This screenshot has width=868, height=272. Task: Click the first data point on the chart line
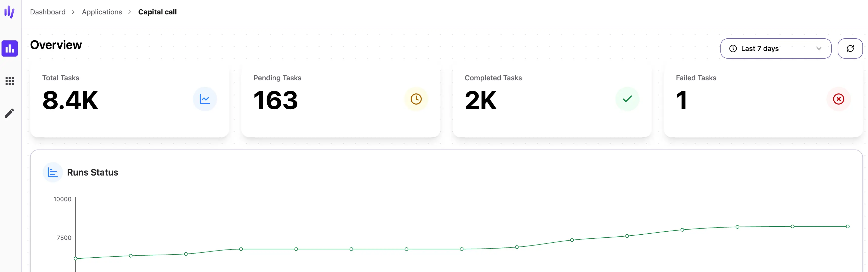pyautogui.click(x=76, y=259)
